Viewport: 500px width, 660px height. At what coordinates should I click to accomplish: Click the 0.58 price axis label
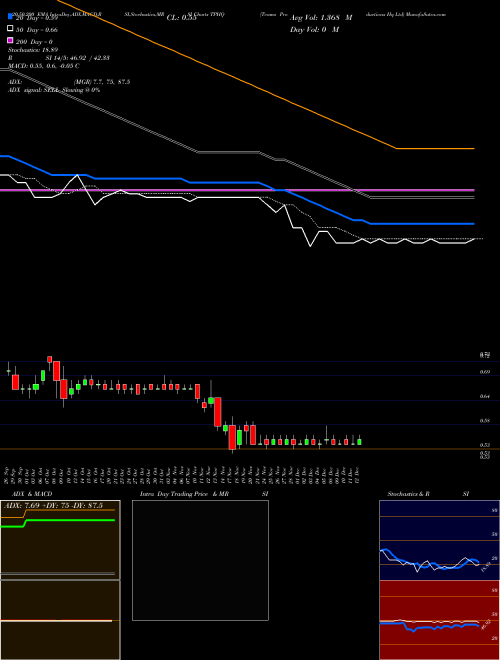485,420
